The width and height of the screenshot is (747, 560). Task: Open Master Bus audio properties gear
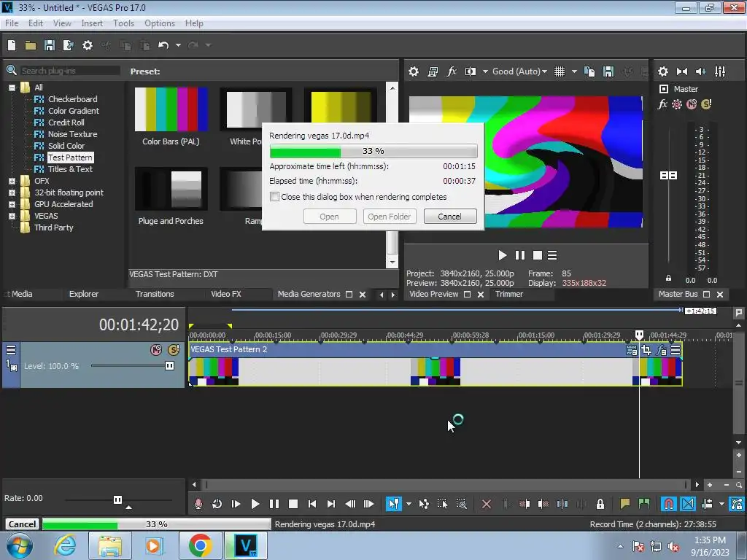(x=662, y=71)
